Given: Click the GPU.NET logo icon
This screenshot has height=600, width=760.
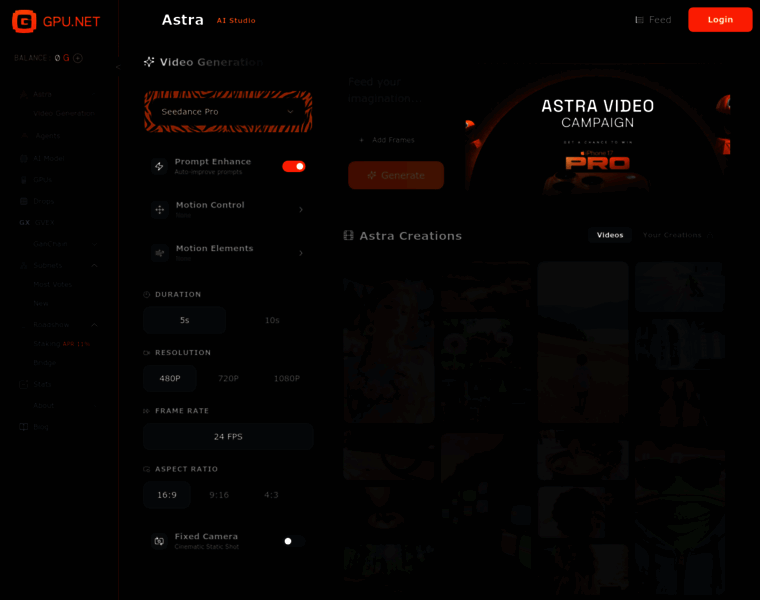Looking at the screenshot, I should coord(24,20).
